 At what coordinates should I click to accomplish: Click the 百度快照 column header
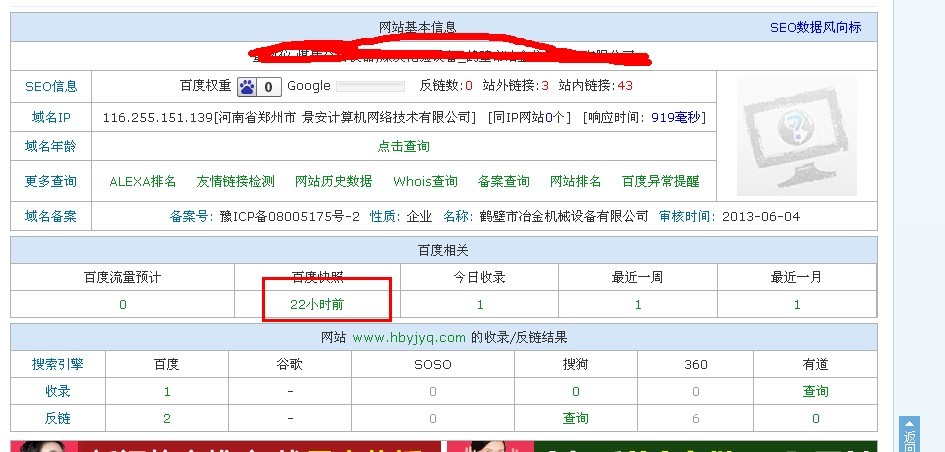tap(318, 277)
